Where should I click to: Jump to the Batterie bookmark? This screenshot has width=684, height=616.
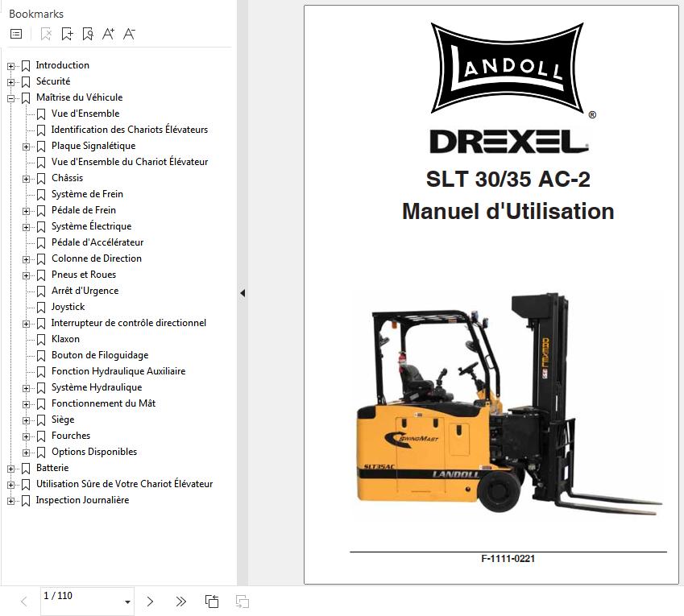52,469
